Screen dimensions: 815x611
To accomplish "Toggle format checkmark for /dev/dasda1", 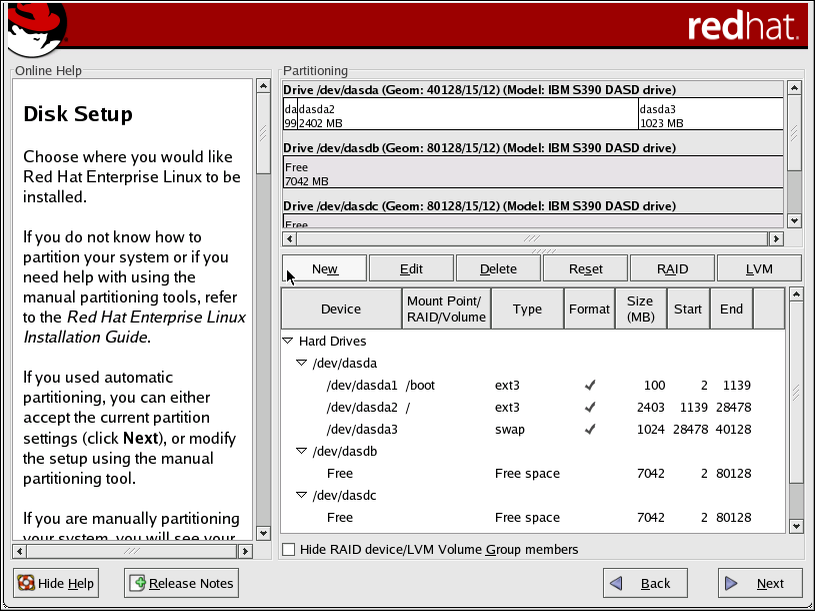I will [x=590, y=385].
